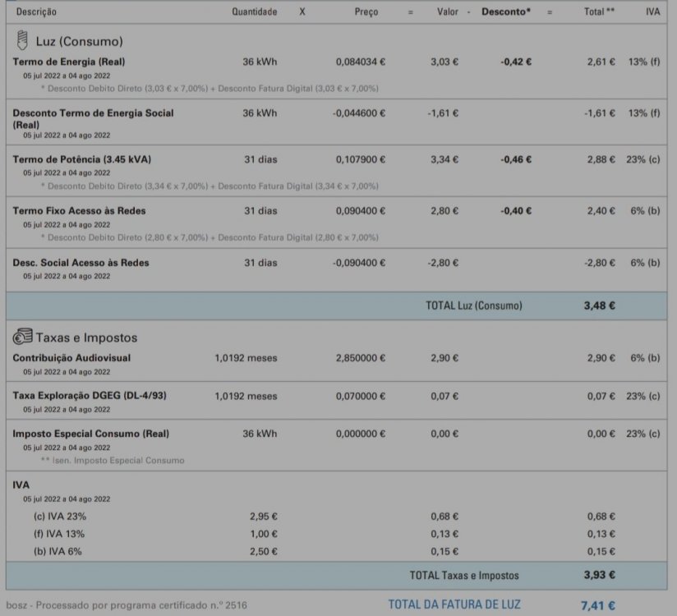Select the Luz (Consumo) section heading
Image resolution: width=677 pixels, height=616 pixels.
(79, 41)
